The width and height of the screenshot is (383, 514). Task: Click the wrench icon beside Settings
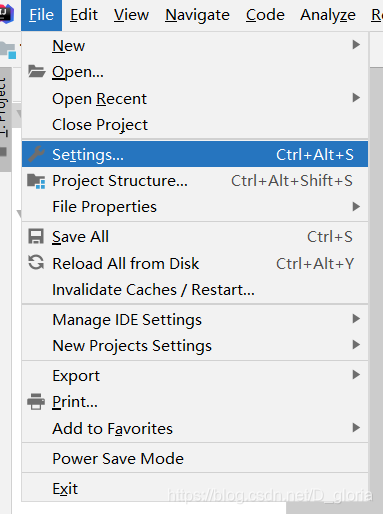tap(36, 154)
